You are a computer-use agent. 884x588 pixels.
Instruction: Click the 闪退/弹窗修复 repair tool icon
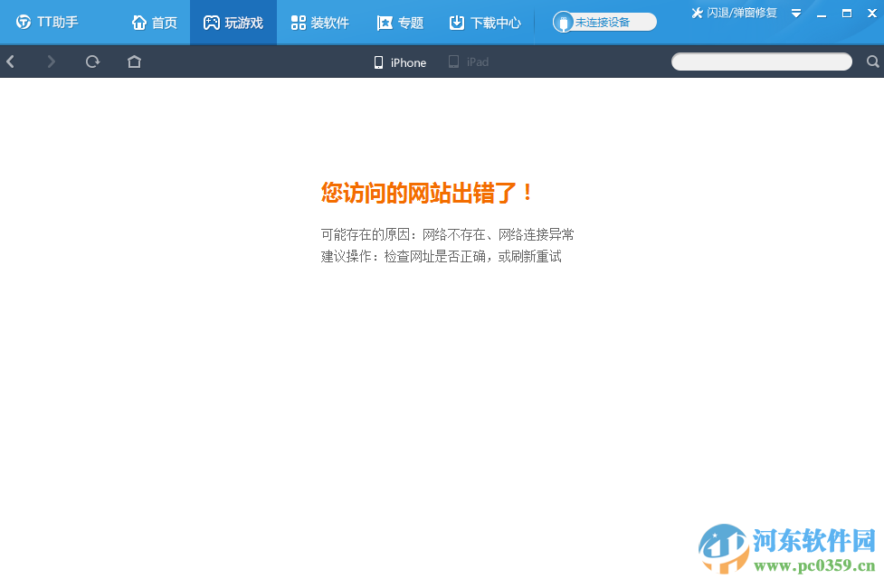point(696,13)
